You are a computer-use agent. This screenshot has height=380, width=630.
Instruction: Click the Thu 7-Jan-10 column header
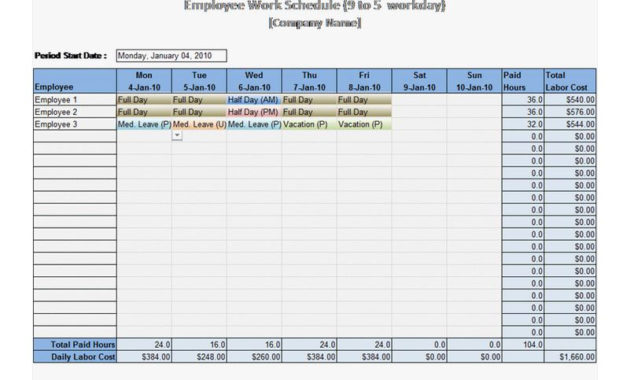(x=309, y=81)
